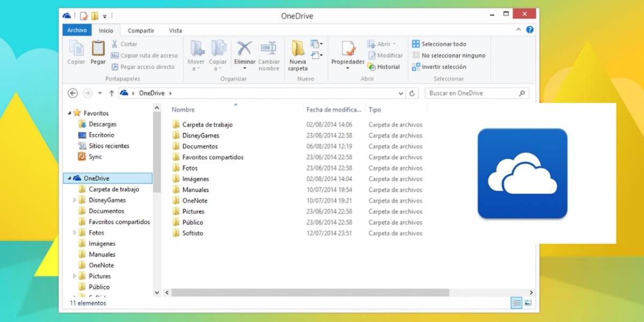Click the Eliminar red X icon
The image size is (644, 322).
(x=245, y=48)
